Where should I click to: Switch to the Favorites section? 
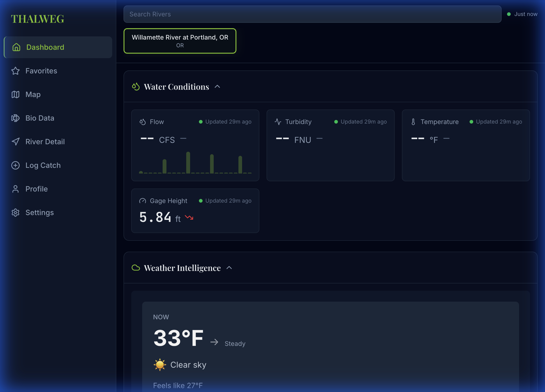pos(41,71)
